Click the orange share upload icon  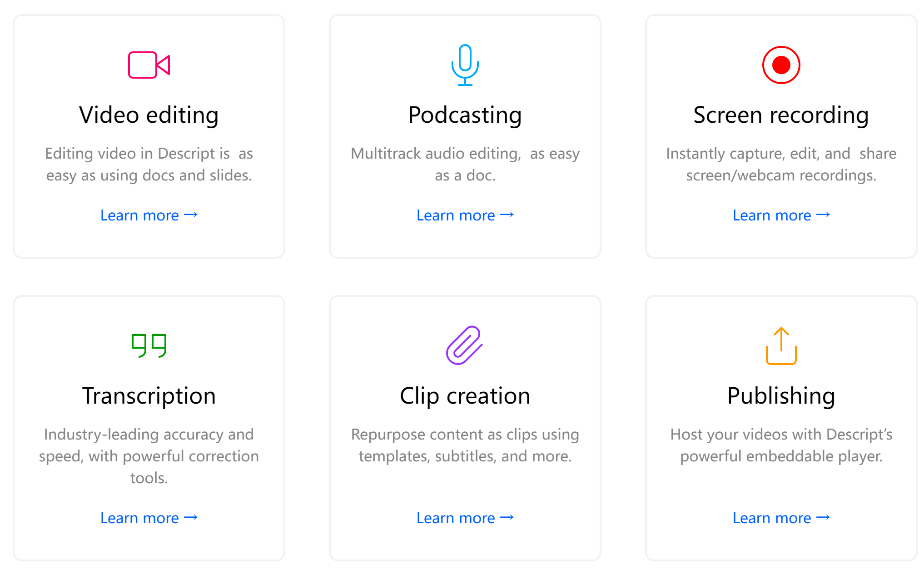(781, 346)
